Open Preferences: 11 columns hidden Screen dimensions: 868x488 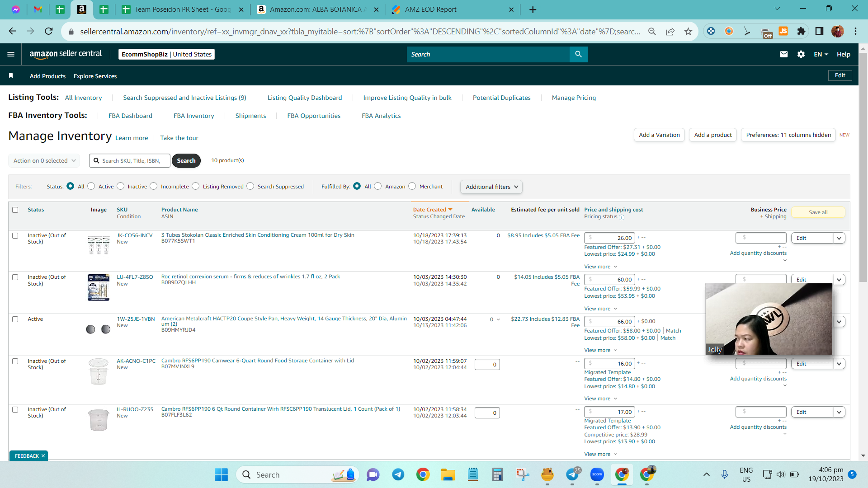point(788,135)
